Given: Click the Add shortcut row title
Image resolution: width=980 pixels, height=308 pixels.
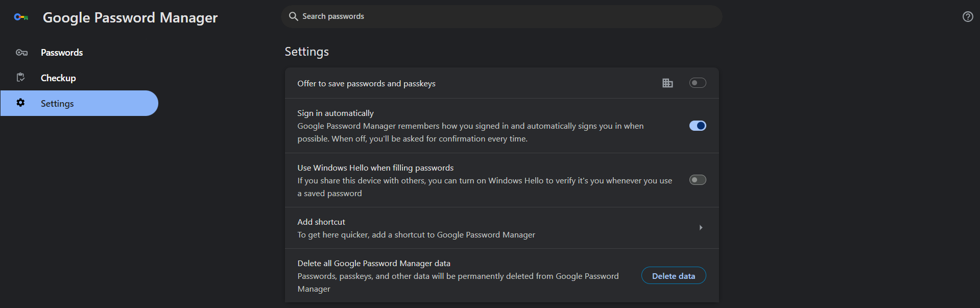Looking at the screenshot, I should (x=321, y=222).
